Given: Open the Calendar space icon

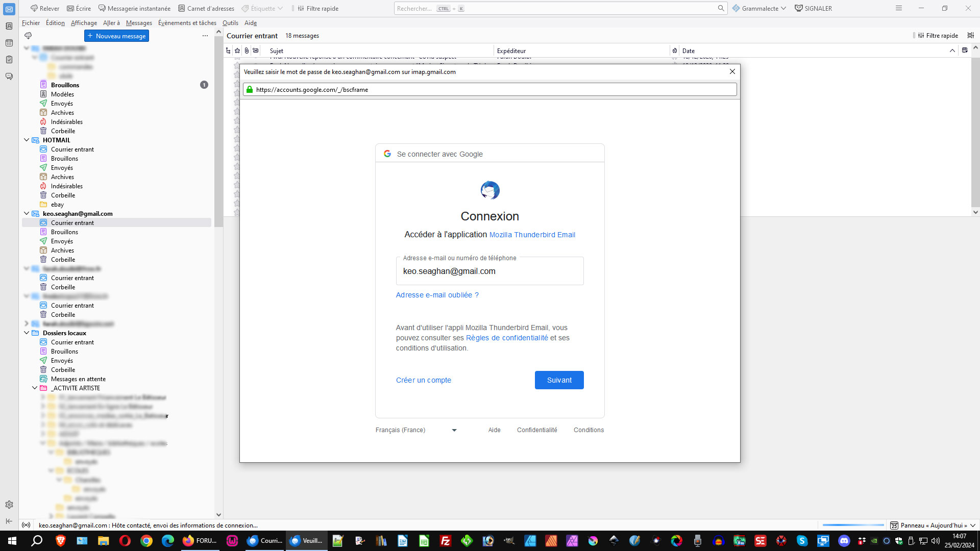Looking at the screenshot, I should tap(9, 43).
